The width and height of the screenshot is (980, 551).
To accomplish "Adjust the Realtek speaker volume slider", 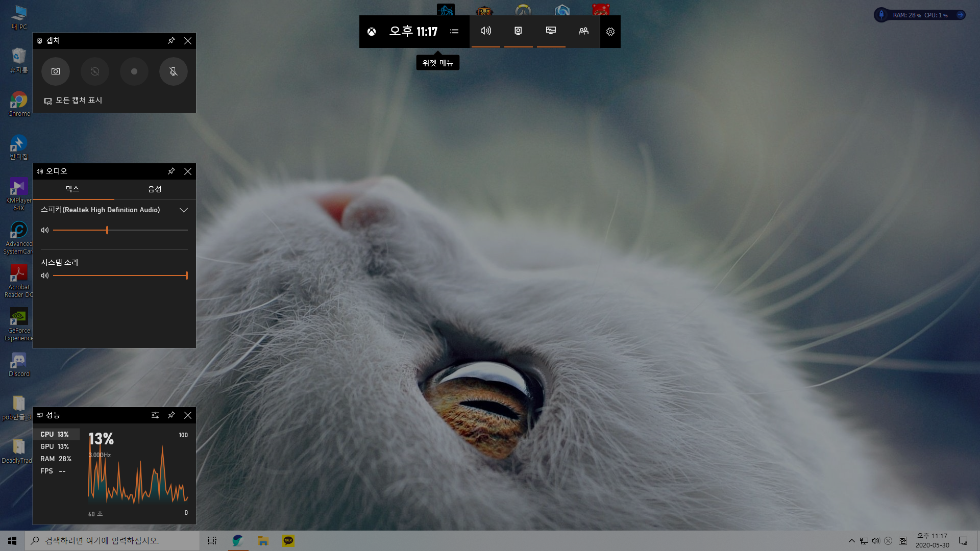I will pos(107,231).
